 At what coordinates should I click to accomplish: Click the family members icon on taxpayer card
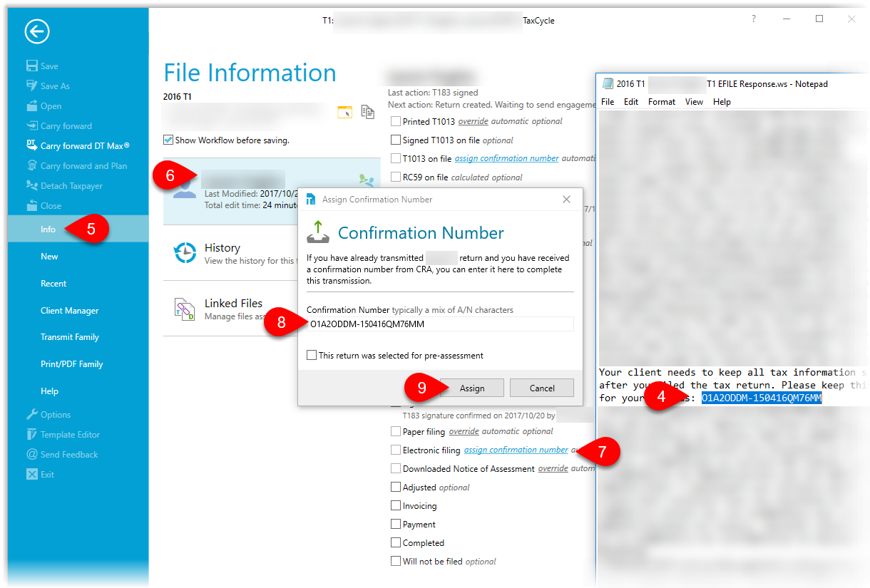366,180
